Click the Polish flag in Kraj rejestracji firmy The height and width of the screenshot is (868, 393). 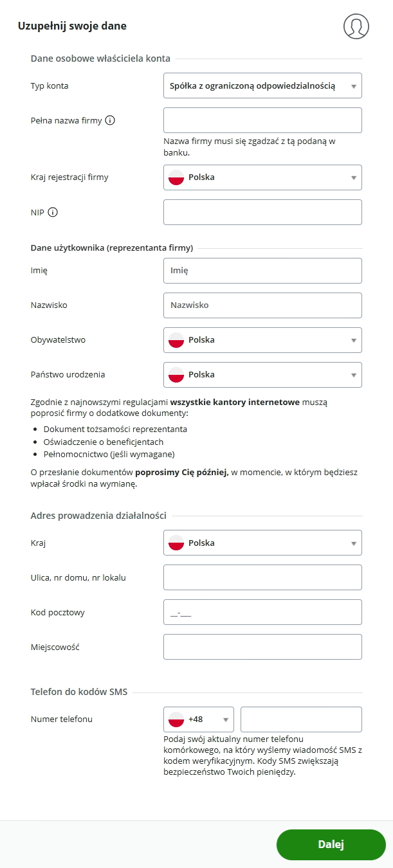pyautogui.click(x=176, y=177)
